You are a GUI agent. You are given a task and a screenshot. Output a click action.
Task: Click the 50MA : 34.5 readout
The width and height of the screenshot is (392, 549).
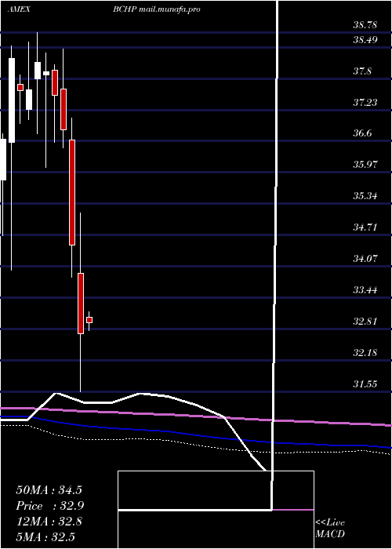tap(49, 490)
